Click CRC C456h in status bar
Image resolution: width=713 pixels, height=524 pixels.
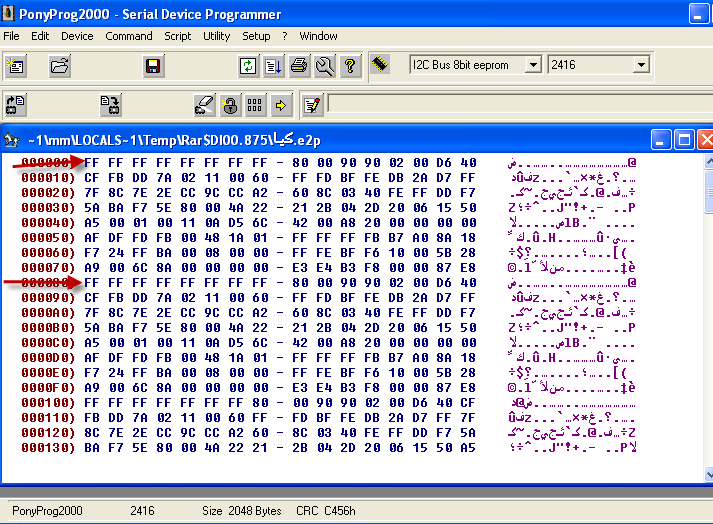[326, 511]
